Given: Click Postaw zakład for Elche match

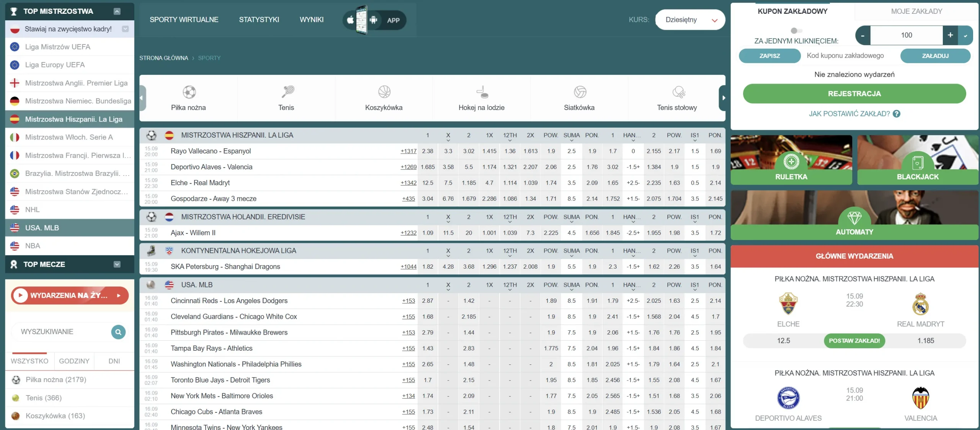Looking at the screenshot, I should click(854, 341).
